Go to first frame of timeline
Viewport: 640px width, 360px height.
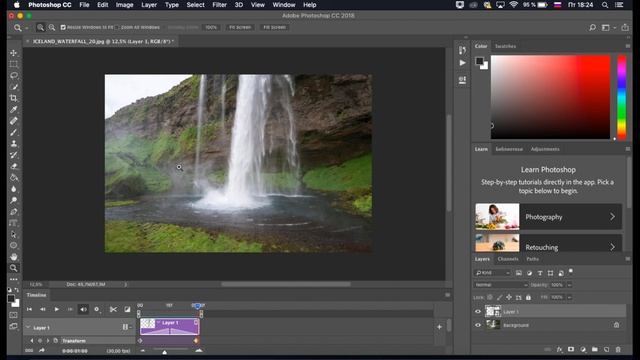pos(29,309)
